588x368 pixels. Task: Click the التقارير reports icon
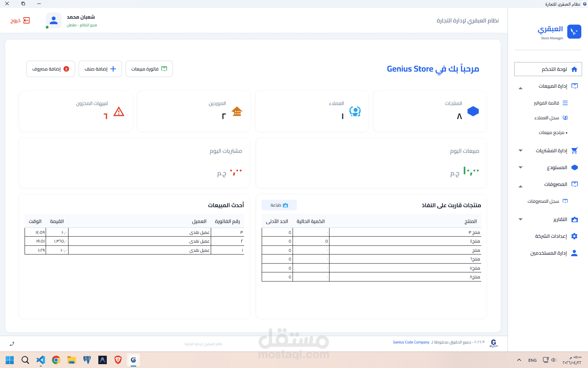575,219
